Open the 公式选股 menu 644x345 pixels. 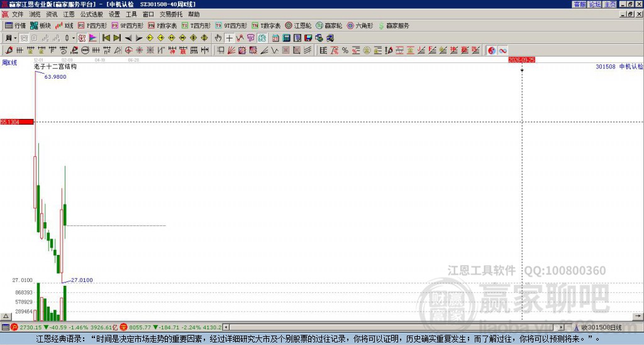pyautogui.click(x=92, y=14)
